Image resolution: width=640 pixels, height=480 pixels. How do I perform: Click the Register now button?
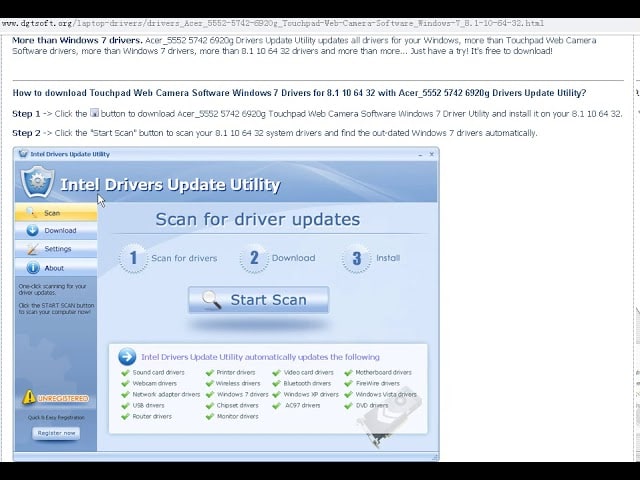click(x=56, y=433)
